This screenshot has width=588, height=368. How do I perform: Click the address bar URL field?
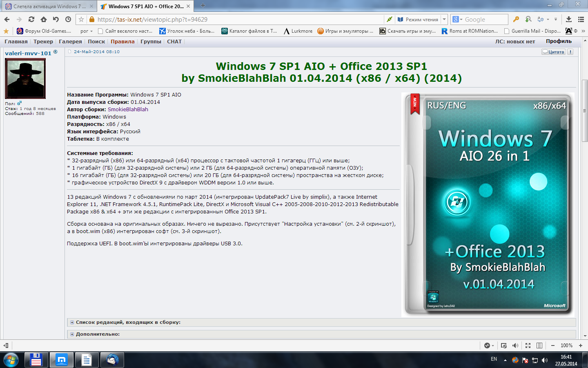click(x=239, y=19)
